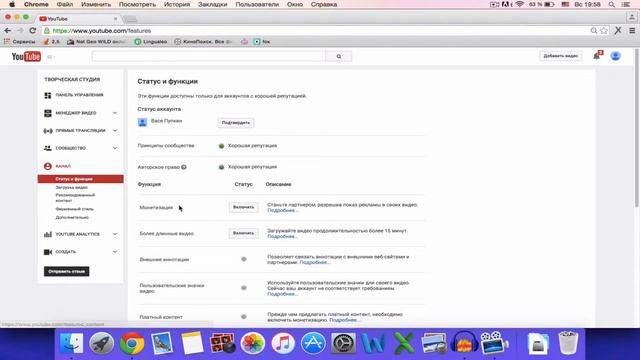The image size is (640, 360).
Task: Open Подробнее link for paid content
Action: (344, 320)
